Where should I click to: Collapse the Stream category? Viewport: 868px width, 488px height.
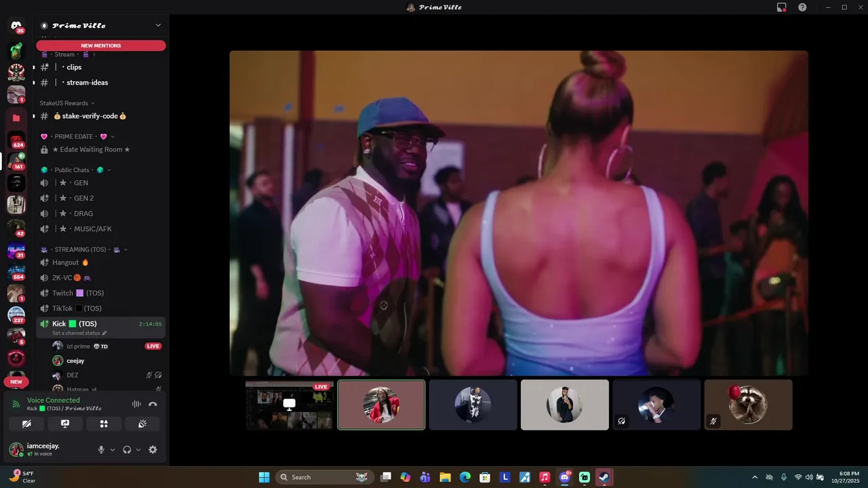click(68, 54)
